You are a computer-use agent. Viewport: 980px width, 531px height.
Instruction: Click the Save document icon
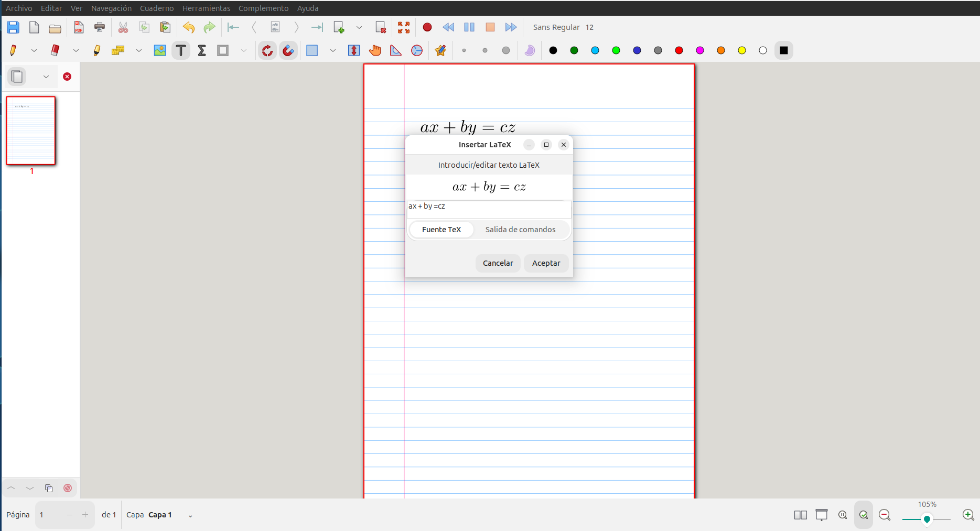click(13, 27)
